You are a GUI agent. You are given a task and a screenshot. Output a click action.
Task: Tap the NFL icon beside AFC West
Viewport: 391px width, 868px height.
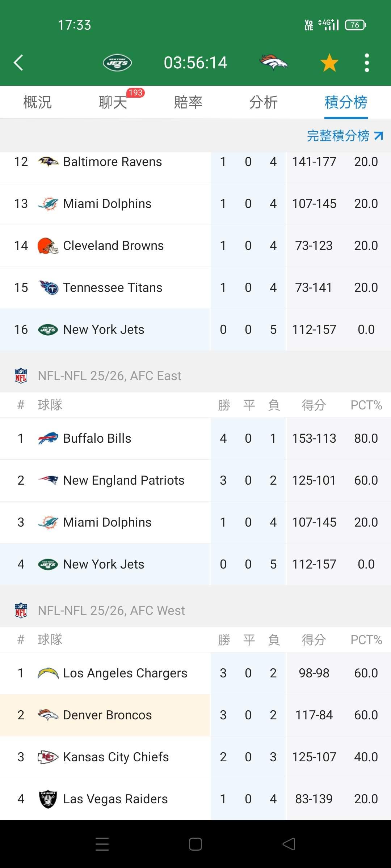coord(21,610)
